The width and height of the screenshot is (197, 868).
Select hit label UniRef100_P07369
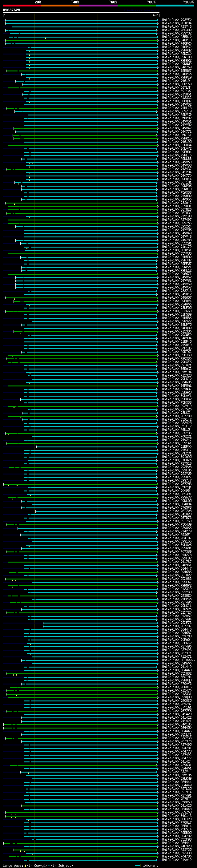pos(176,551)
